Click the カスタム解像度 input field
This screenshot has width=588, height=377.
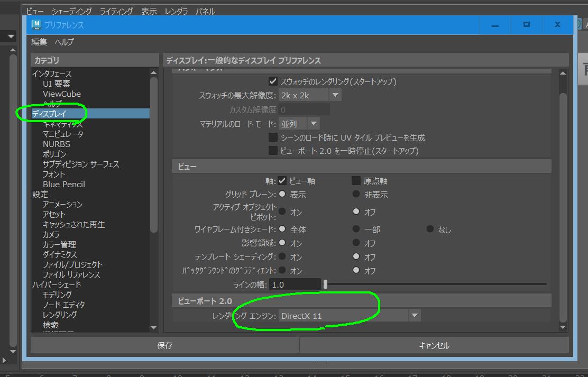click(x=304, y=109)
